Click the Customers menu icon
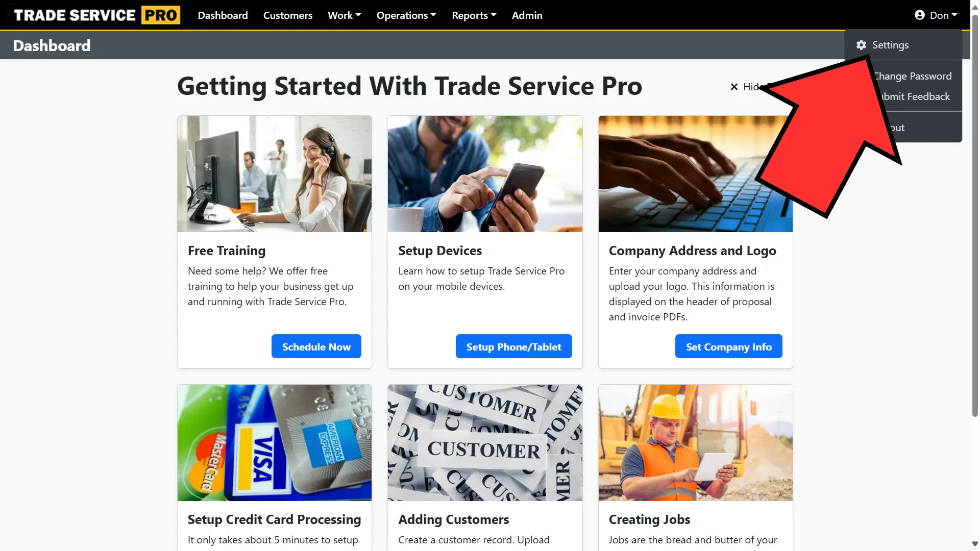The height and width of the screenshot is (551, 980). [287, 15]
